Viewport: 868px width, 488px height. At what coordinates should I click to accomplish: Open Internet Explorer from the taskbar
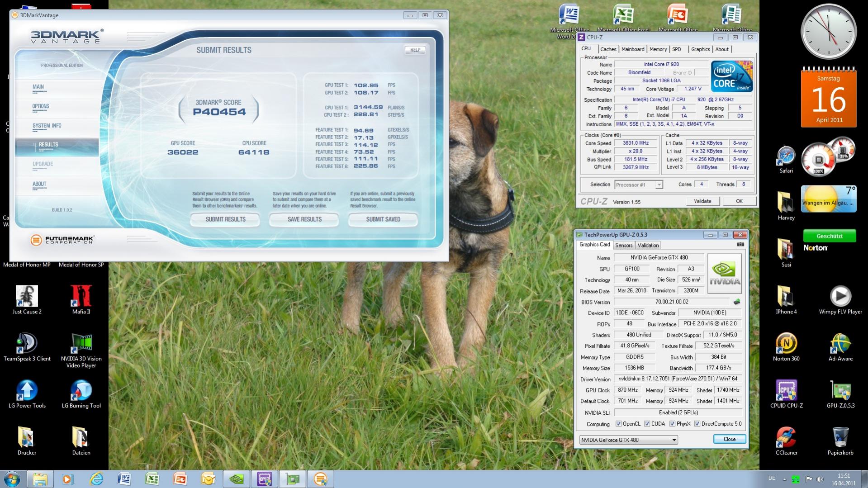point(96,479)
